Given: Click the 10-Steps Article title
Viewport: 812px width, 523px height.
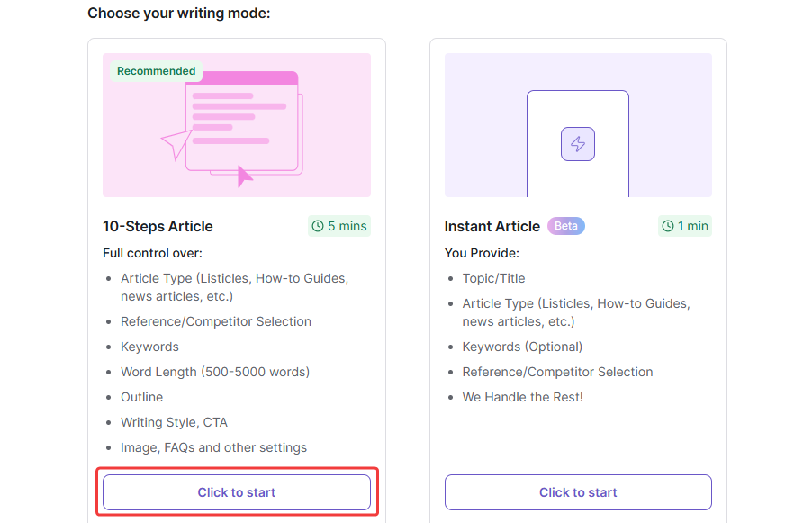Looking at the screenshot, I should pos(158,227).
